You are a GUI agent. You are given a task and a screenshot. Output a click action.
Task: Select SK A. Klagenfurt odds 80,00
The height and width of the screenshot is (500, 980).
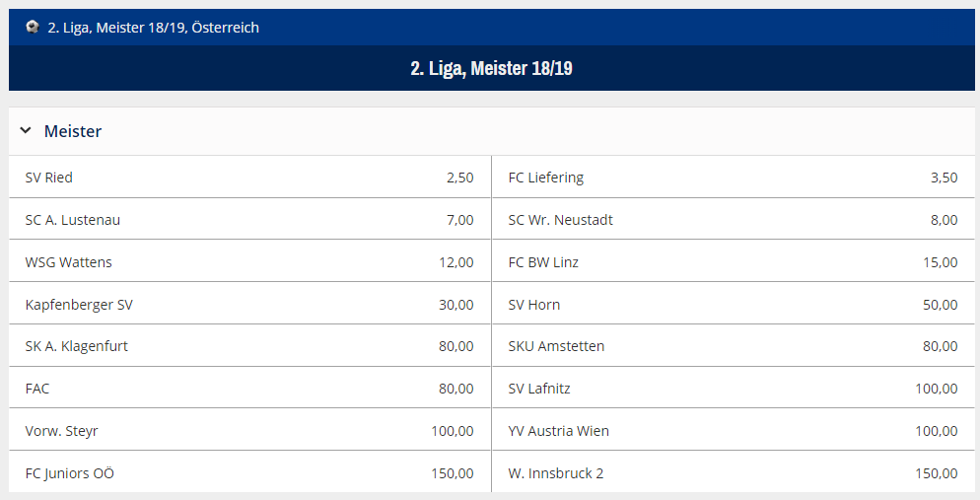tap(250, 345)
